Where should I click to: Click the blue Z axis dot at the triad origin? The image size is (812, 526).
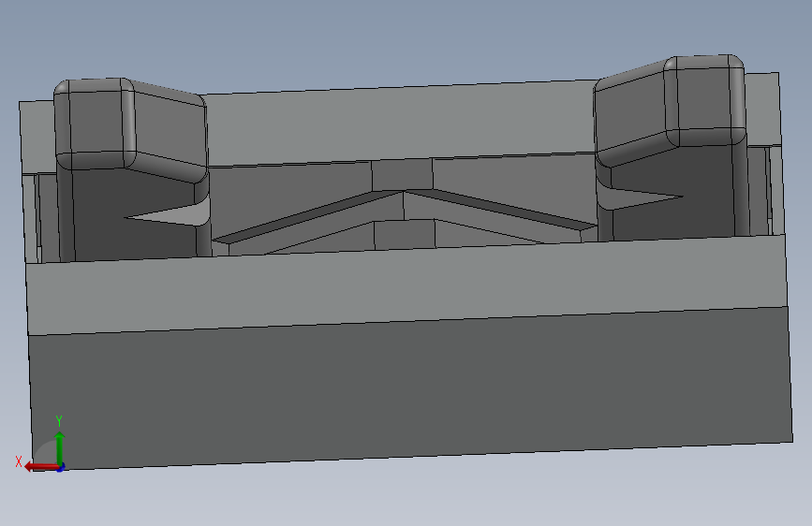[61, 468]
